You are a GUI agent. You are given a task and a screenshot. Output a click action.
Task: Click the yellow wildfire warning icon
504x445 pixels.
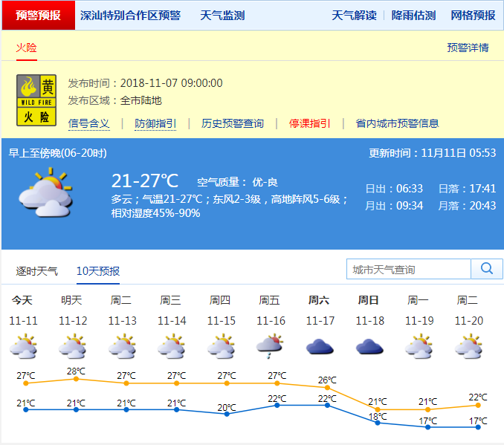tap(36, 100)
